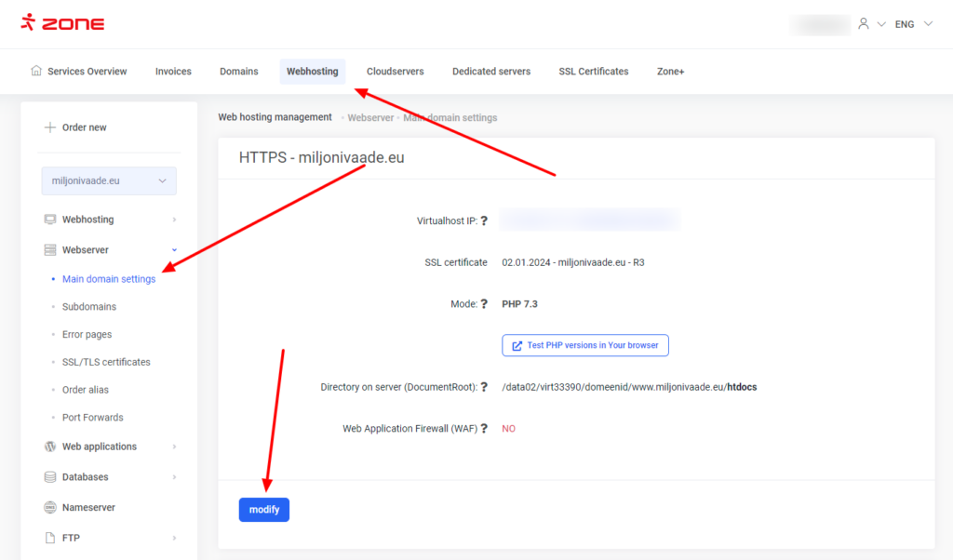The width and height of the screenshot is (953, 560).
Task: Show help for Virtualhost IP question mark
Action: click(484, 221)
